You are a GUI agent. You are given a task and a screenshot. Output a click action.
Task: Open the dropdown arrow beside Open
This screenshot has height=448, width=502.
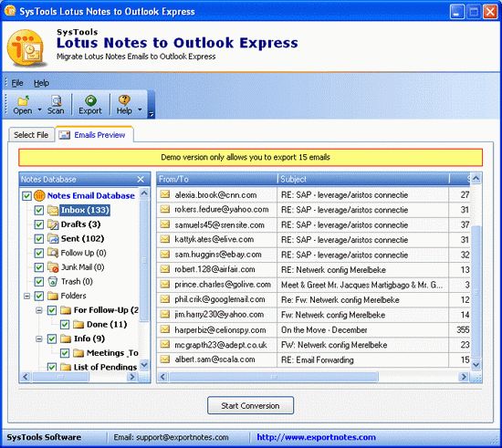[x=39, y=109]
